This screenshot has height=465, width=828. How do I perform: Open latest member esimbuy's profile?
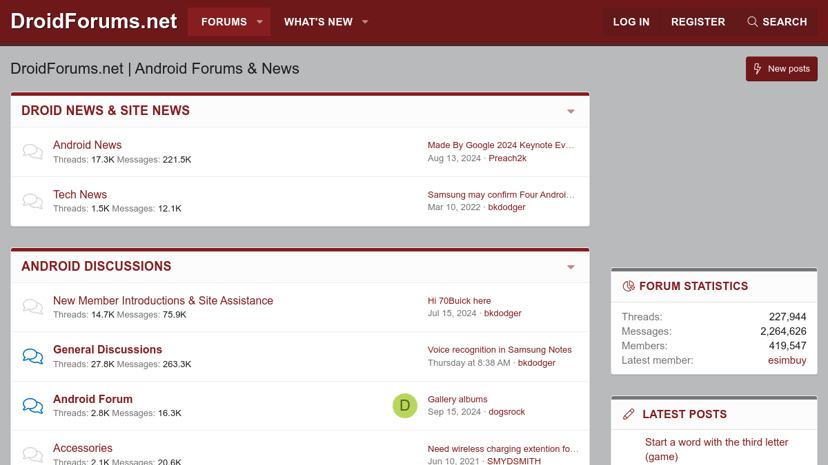tap(787, 360)
